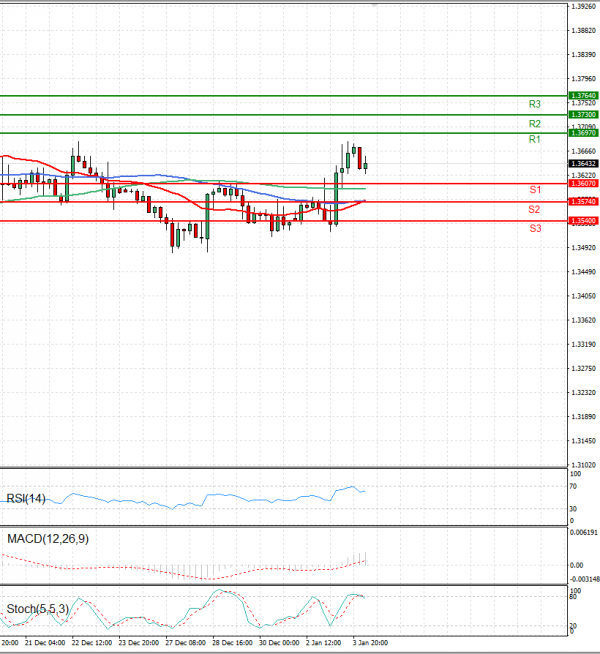Screen dimensions: 600x654
Task: Click the 1.34490 price axis value
Action: 583,272
